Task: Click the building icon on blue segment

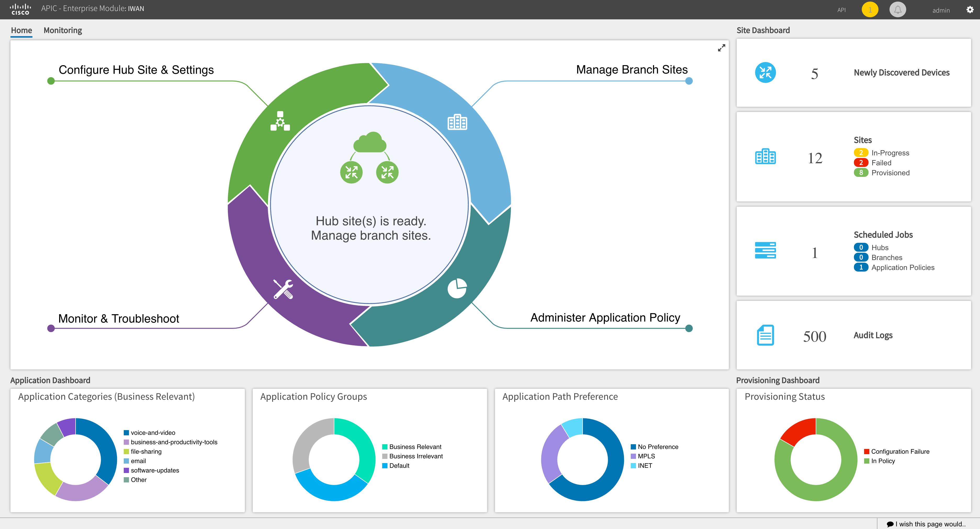Action: (457, 122)
